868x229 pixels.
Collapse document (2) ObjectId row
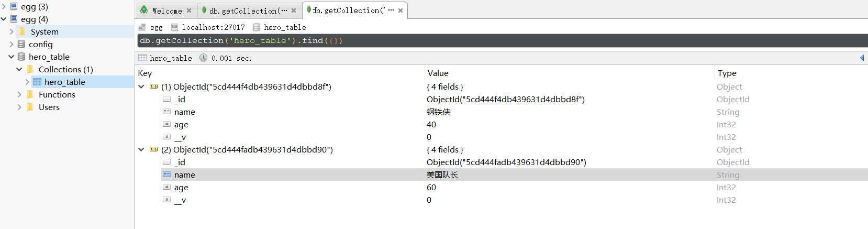(141, 150)
